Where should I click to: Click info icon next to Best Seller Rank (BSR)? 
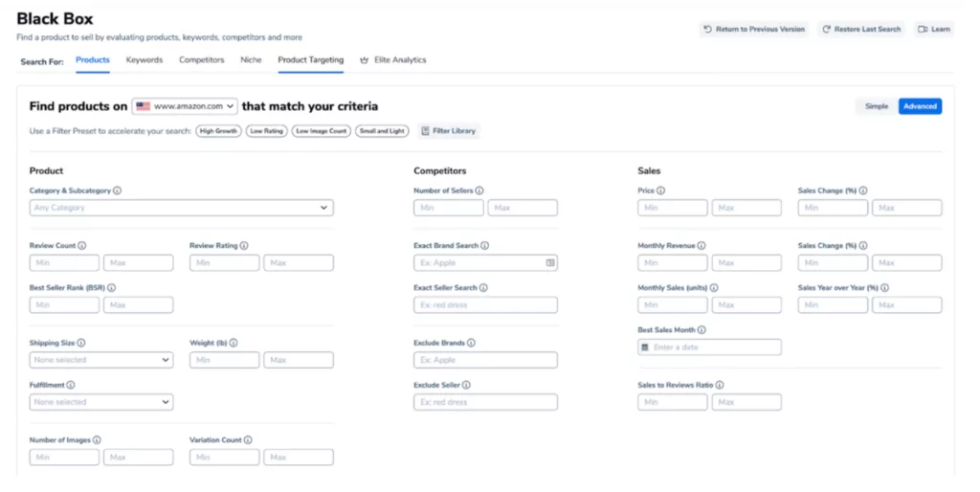pyautogui.click(x=112, y=287)
